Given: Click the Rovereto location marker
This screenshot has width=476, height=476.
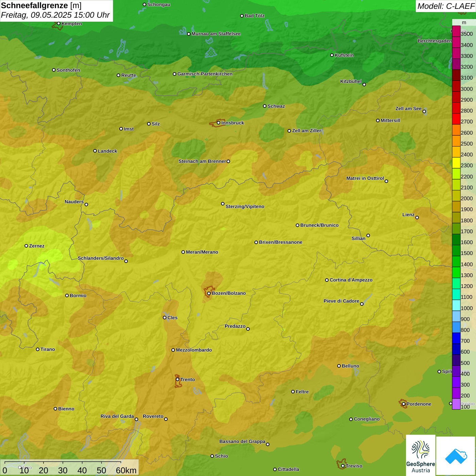Looking at the screenshot, I should point(166,419).
